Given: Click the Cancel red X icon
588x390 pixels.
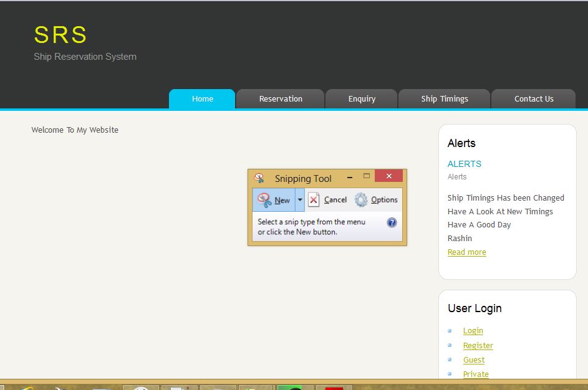Looking at the screenshot, I should [x=314, y=200].
